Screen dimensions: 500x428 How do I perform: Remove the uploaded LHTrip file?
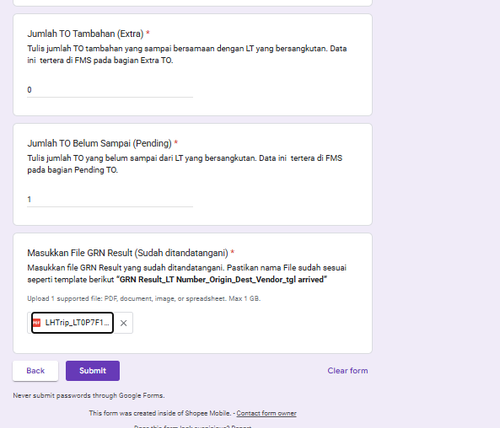[x=123, y=323]
